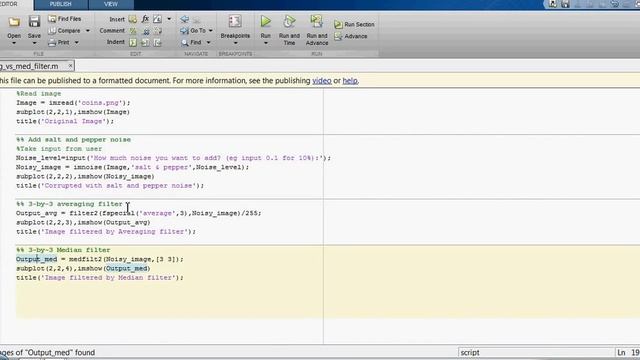The width and height of the screenshot is (640, 360).
Task: Click the Noise_level=input line
Action: (x=173, y=158)
